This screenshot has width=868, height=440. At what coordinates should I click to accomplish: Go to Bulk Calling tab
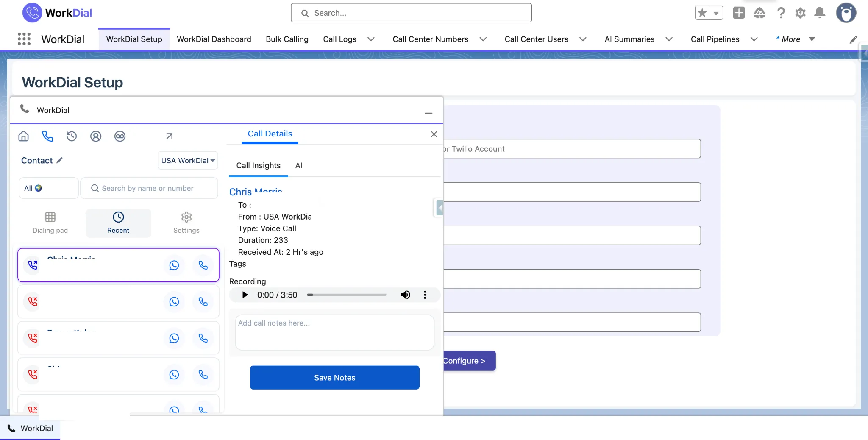point(287,39)
